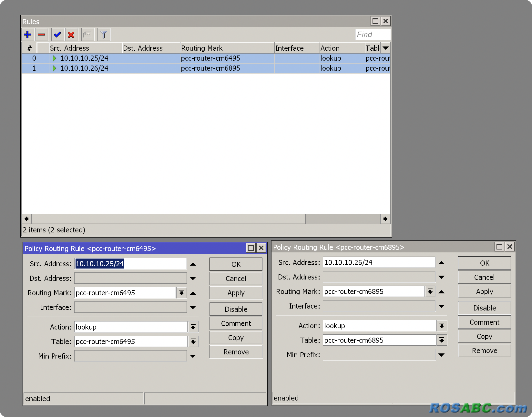This screenshot has height=417, width=532.
Task: Sort by Dst. Address column header
Action: [x=151, y=48]
